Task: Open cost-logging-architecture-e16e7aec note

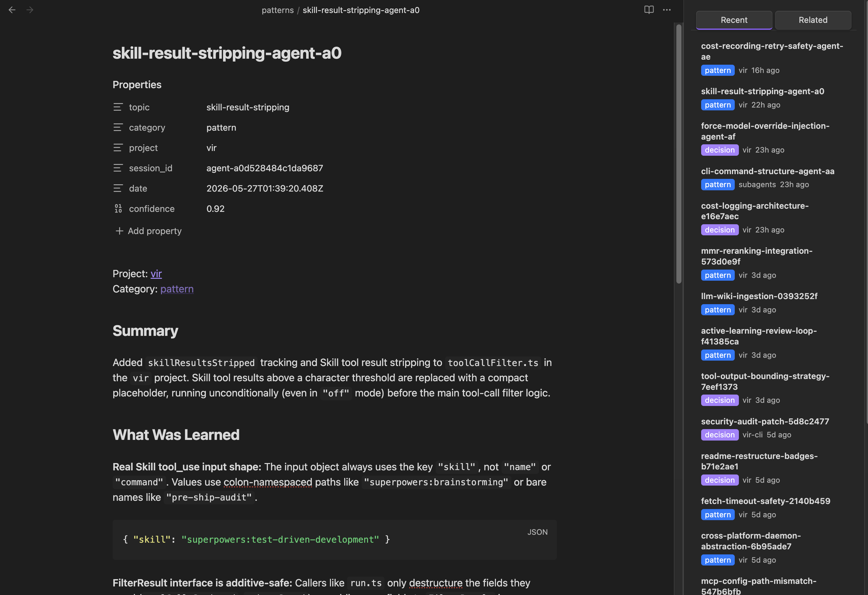Action: point(754,211)
